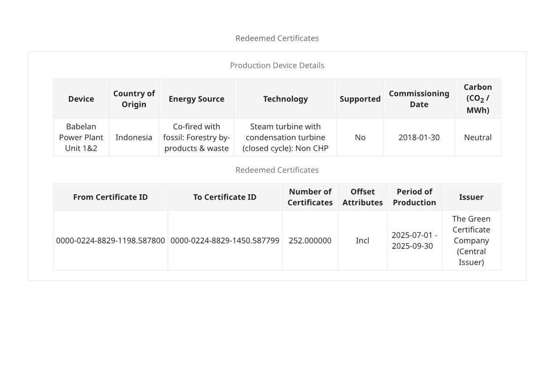Click certificate ID '0000-0224-8829-1450.587799'
The width and height of the screenshot is (554, 392).
point(225,240)
